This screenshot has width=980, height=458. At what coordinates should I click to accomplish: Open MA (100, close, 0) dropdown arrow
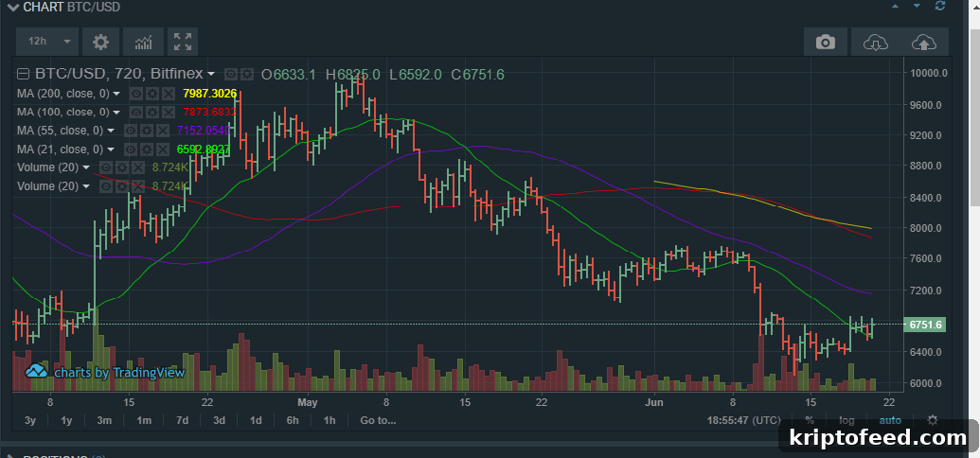pyautogui.click(x=116, y=113)
